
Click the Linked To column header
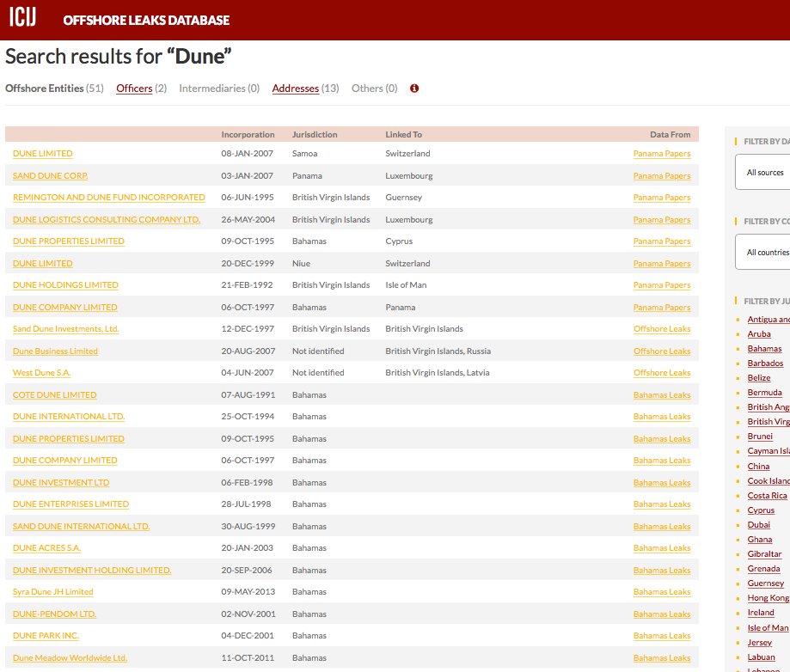click(x=403, y=135)
